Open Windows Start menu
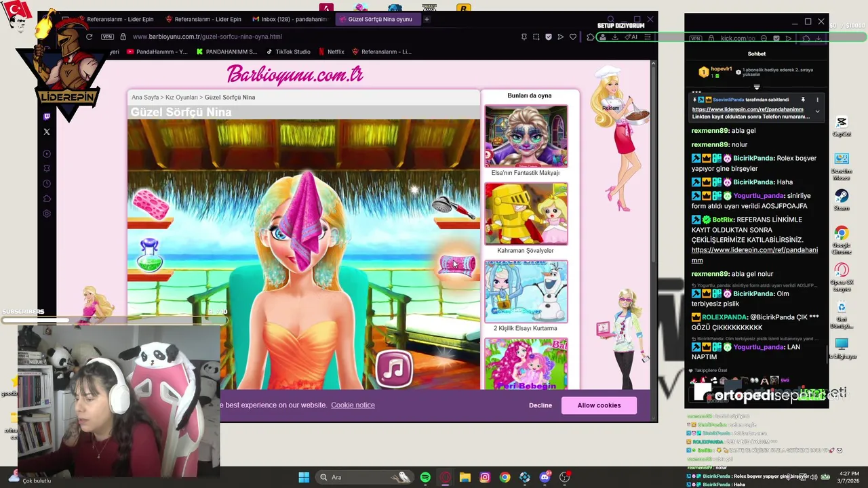This screenshot has height=488, width=868. click(304, 477)
